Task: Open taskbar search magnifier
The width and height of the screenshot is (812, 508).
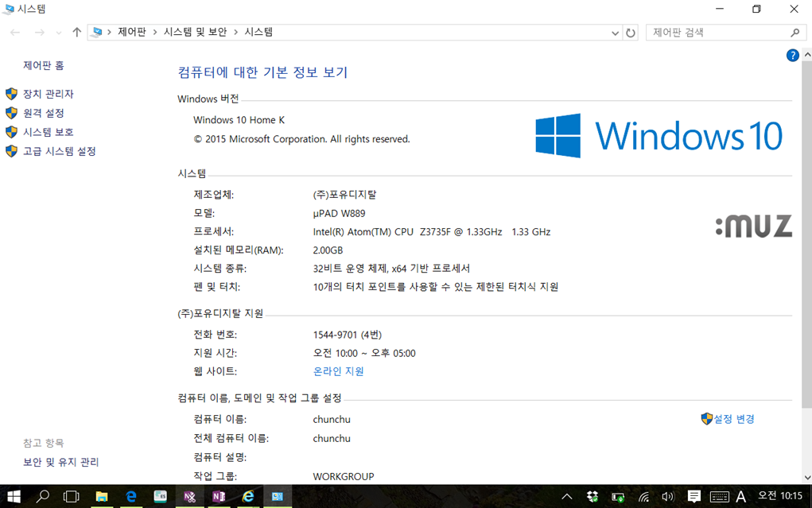Action: (x=42, y=497)
